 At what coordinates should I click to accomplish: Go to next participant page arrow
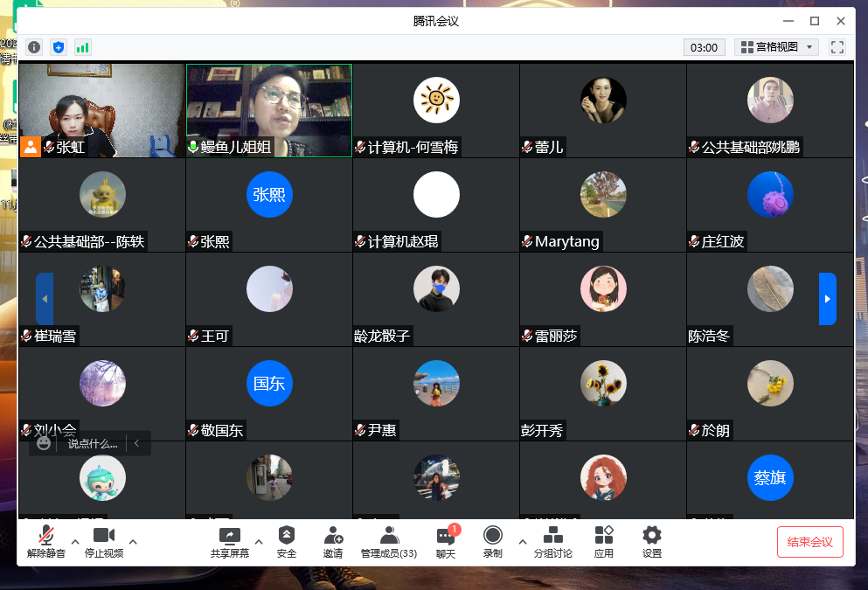click(x=827, y=299)
